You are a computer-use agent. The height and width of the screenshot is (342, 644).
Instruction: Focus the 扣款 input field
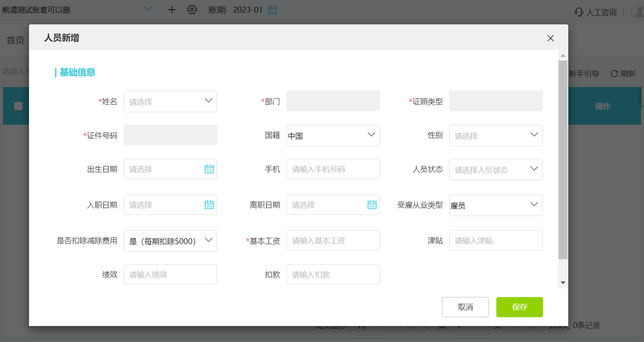coord(333,274)
